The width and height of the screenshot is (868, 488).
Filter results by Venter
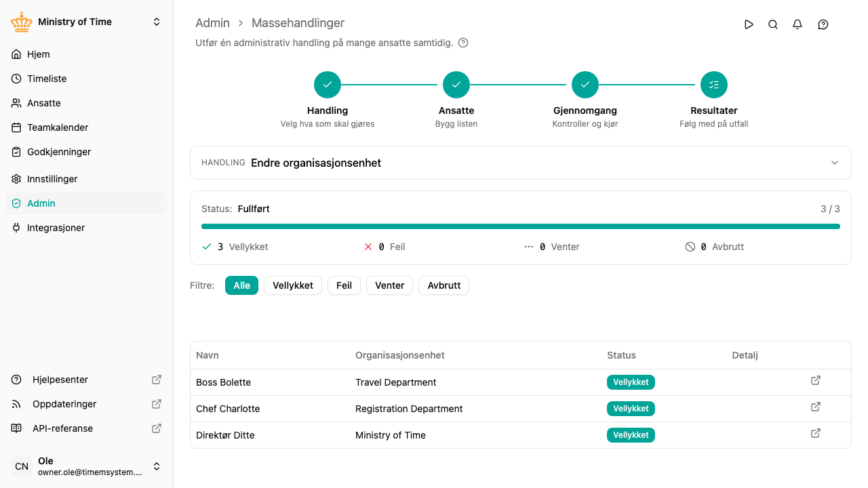pyautogui.click(x=390, y=285)
